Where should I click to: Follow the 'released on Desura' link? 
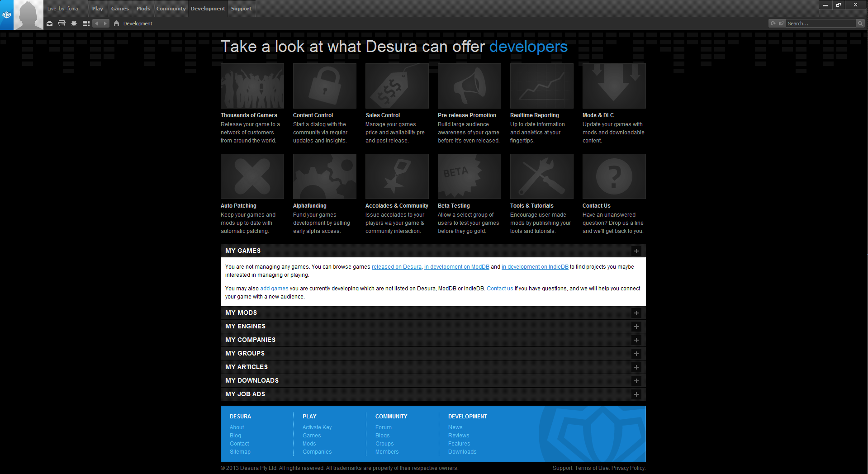(x=397, y=267)
